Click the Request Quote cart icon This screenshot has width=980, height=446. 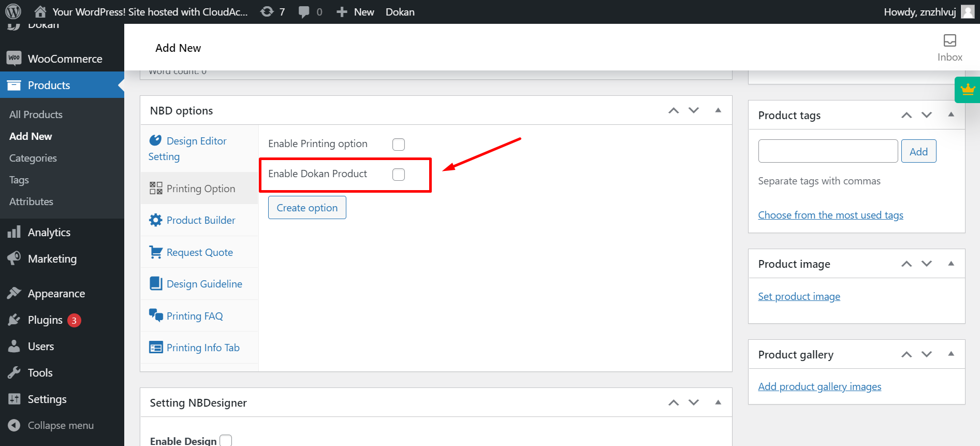coord(155,252)
